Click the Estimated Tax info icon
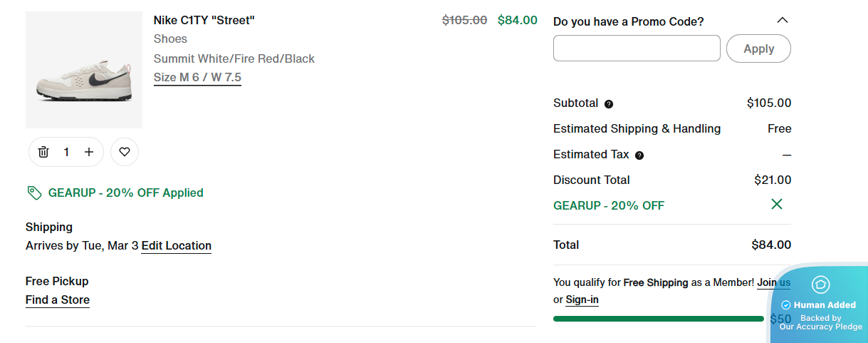The height and width of the screenshot is (343, 868). (639, 155)
